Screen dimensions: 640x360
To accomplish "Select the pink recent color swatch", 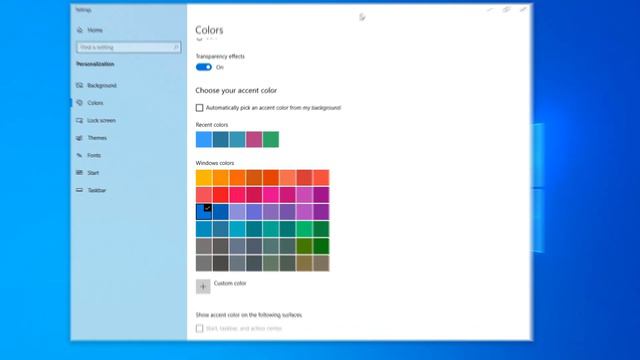I will tap(254, 139).
